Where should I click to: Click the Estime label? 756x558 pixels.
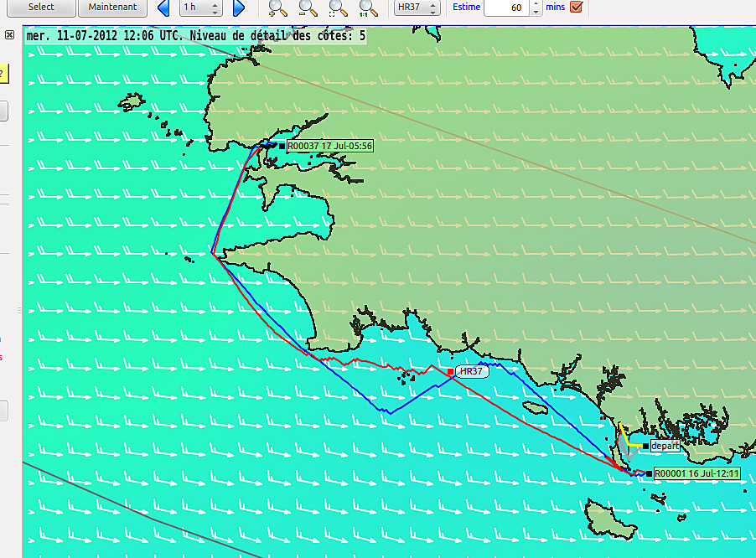tap(466, 8)
